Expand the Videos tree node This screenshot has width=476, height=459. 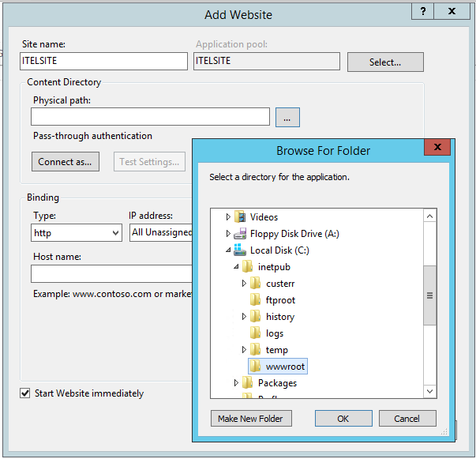point(228,217)
